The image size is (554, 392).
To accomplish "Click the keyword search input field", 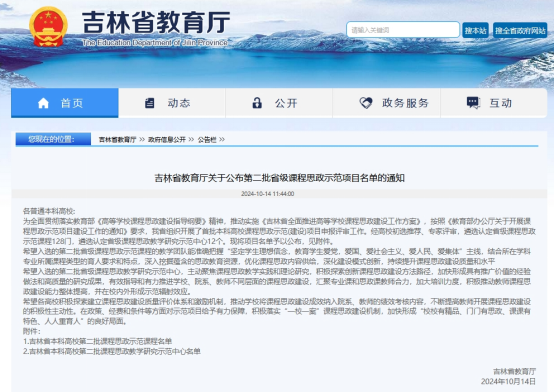I will coord(403,30).
